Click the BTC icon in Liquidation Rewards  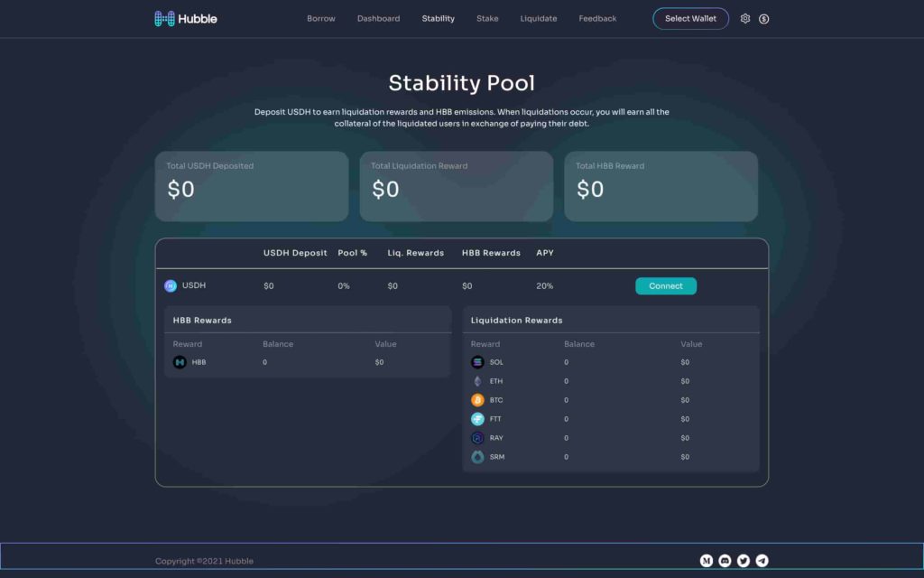point(476,400)
